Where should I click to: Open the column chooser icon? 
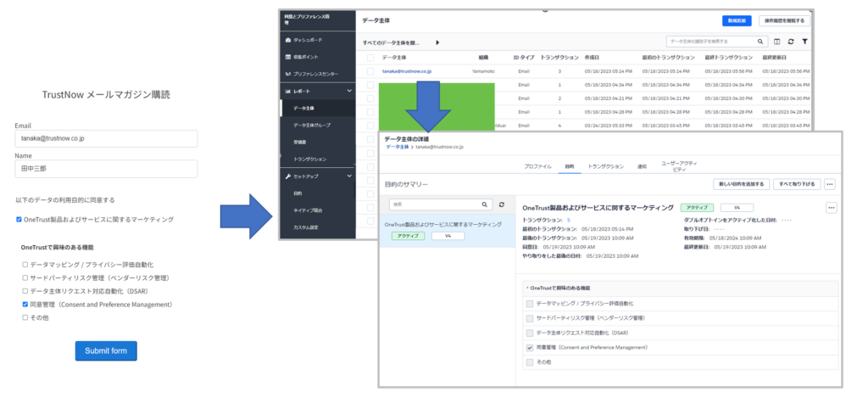tap(776, 41)
